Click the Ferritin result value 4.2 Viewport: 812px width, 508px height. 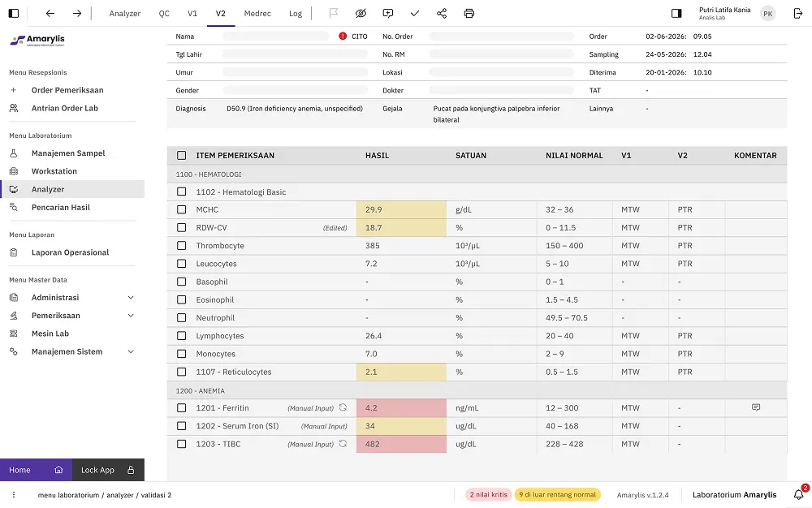click(401, 407)
